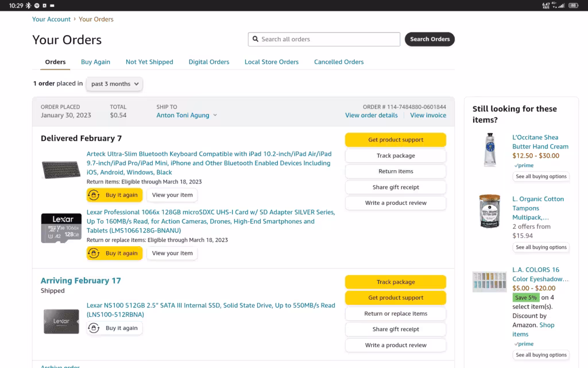Open the Local Store Orders tab
Image resolution: width=588 pixels, height=368 pixels.
pos(272,62)
